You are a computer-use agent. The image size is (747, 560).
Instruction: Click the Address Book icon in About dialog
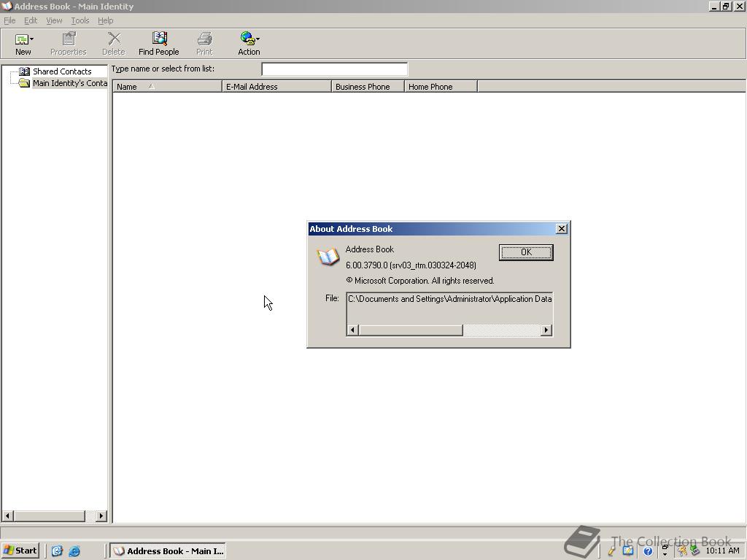pos(328,257)
